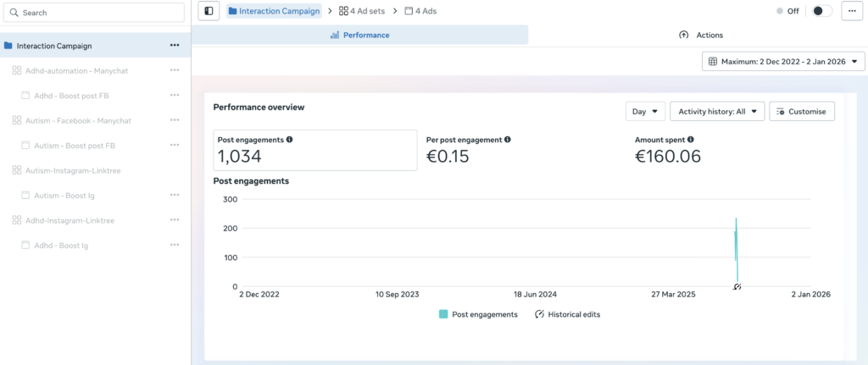
Task: Select Adhd-Instagram-Linktree ad set
Action: (70, 220)
